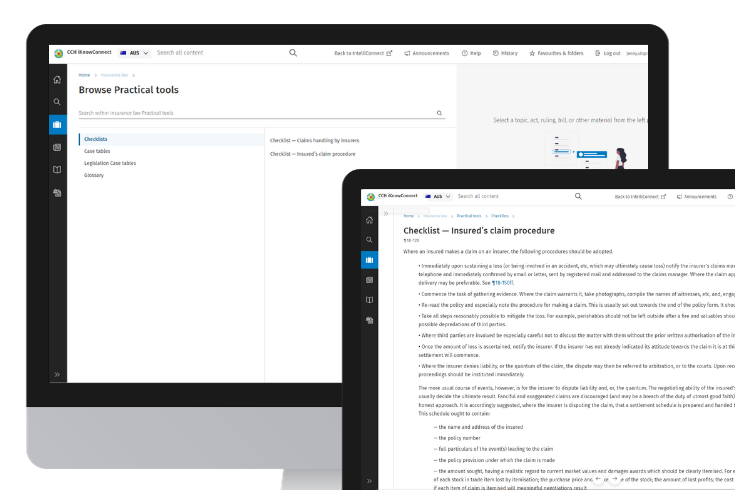The width and height of the screenshot is (735, 490).
Task: Select Checklists in the practical tools list
Action: [96, 139]
